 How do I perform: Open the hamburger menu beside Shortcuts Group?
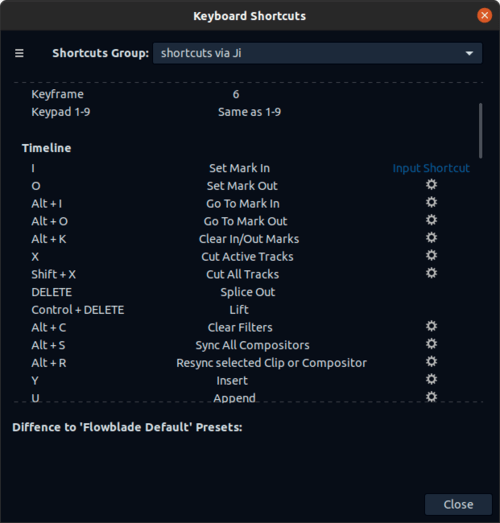[x=19, y=53]
